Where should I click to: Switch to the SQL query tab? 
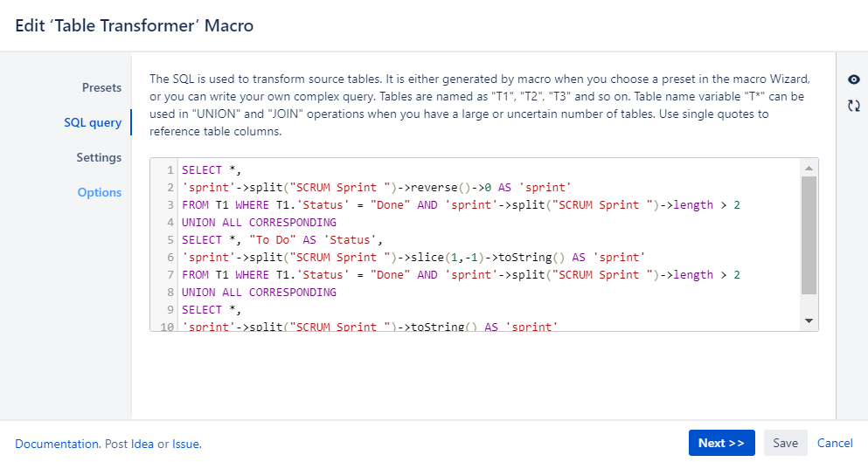[93, 122]
